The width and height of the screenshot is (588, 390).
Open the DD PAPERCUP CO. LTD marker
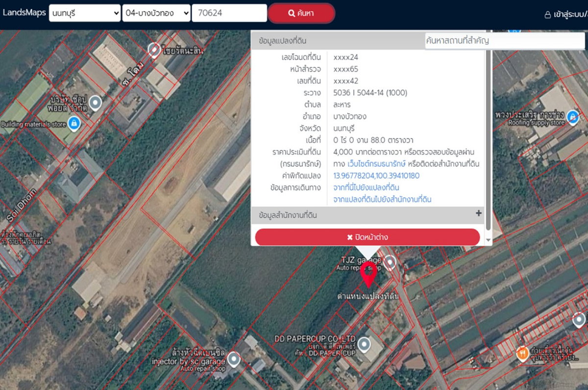click(363, 345)
